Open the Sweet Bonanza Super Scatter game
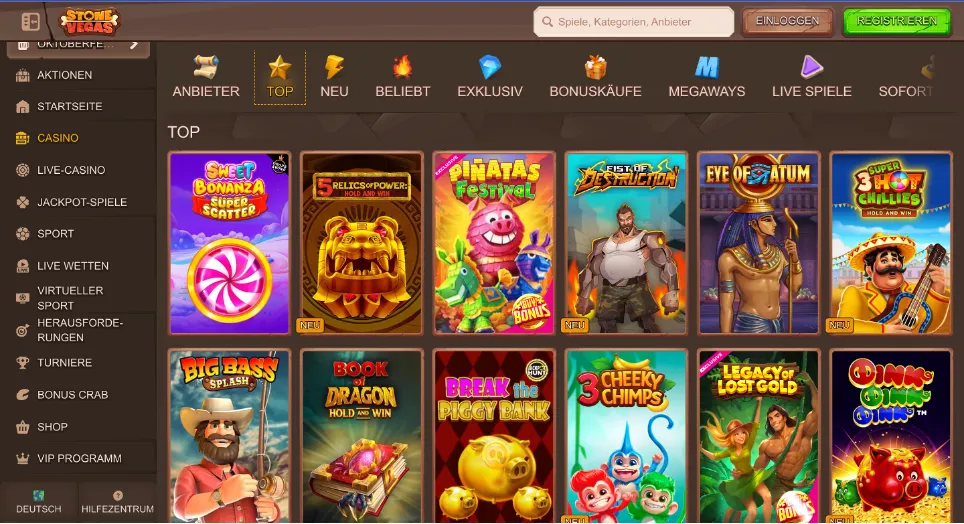964x524 pixels. (229, 243)
